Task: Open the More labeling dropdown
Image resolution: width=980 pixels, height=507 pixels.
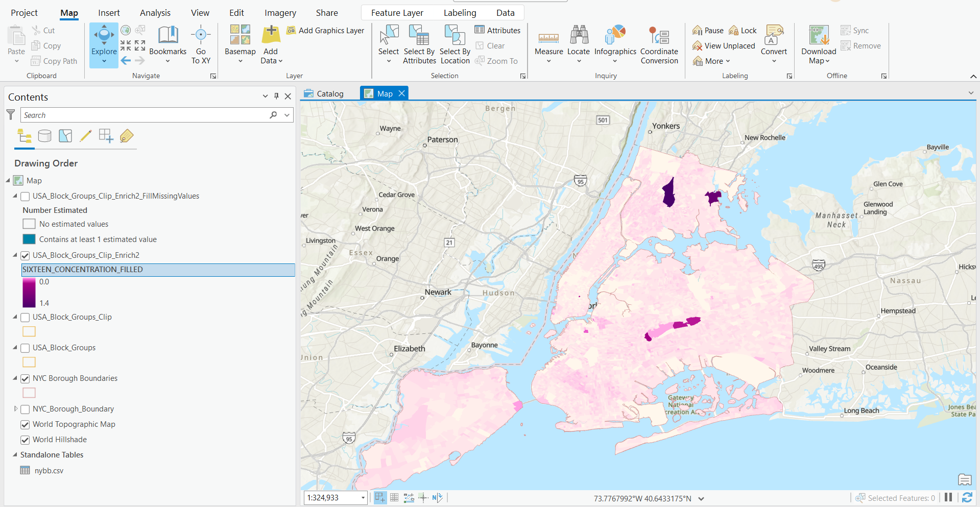Action: pos(711,61)
